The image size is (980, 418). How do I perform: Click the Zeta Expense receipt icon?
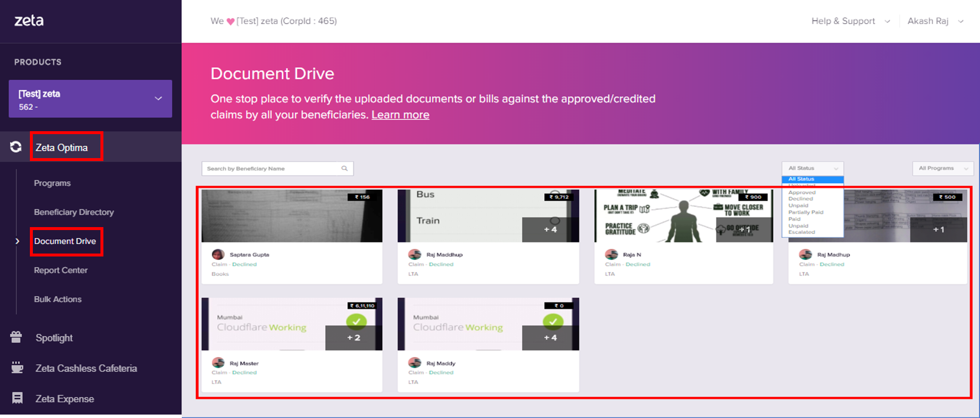click(x=17, y=398)
